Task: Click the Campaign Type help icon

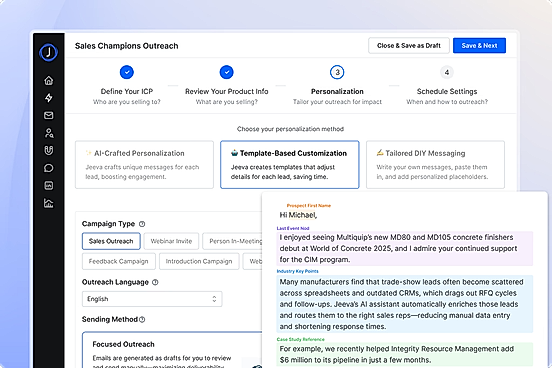Action: point(142,224)
